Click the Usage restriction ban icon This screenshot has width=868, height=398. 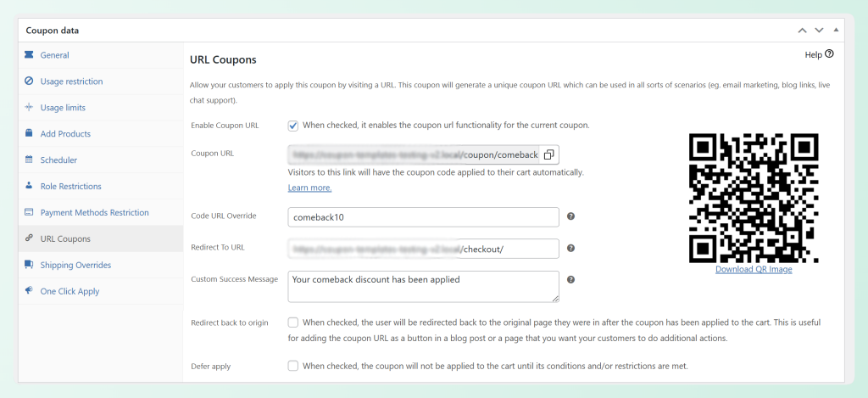(29, 81)
